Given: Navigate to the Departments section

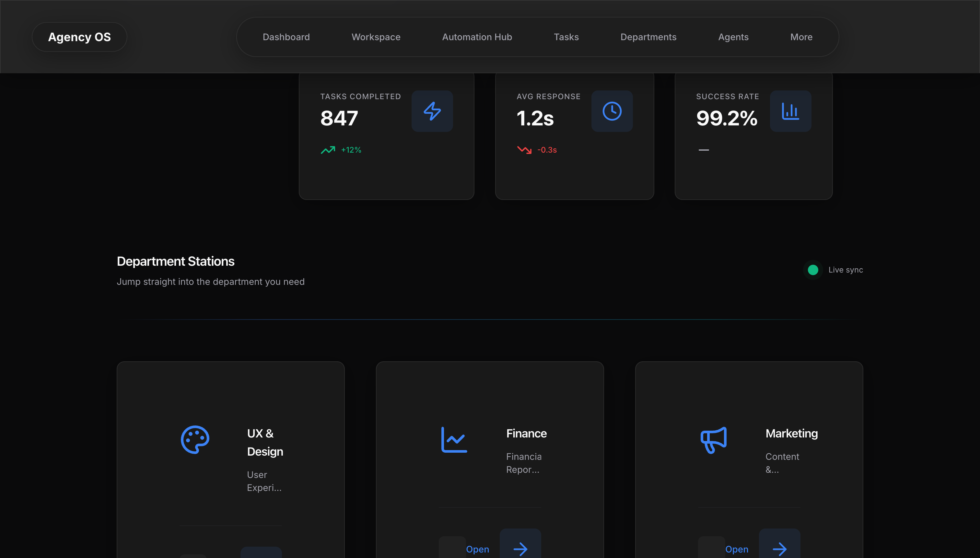Looking at the screenshot, I should coord(648,37).
